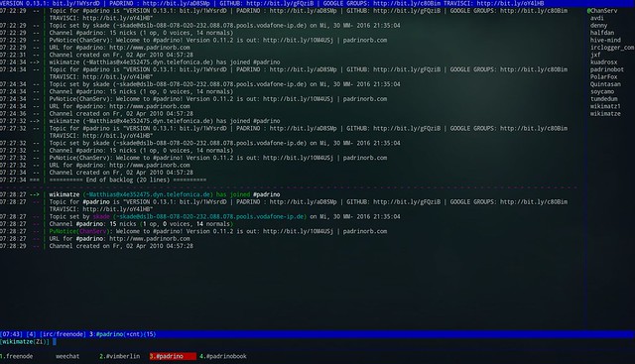The image size is (635, 364).
Task: Select PolarFox in the nick list
Action: (604, 77)
